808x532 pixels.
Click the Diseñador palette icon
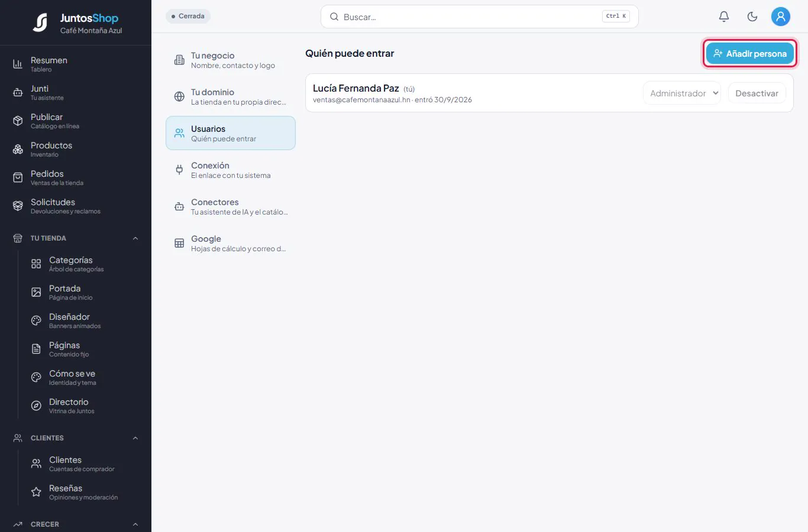(36, 320)
